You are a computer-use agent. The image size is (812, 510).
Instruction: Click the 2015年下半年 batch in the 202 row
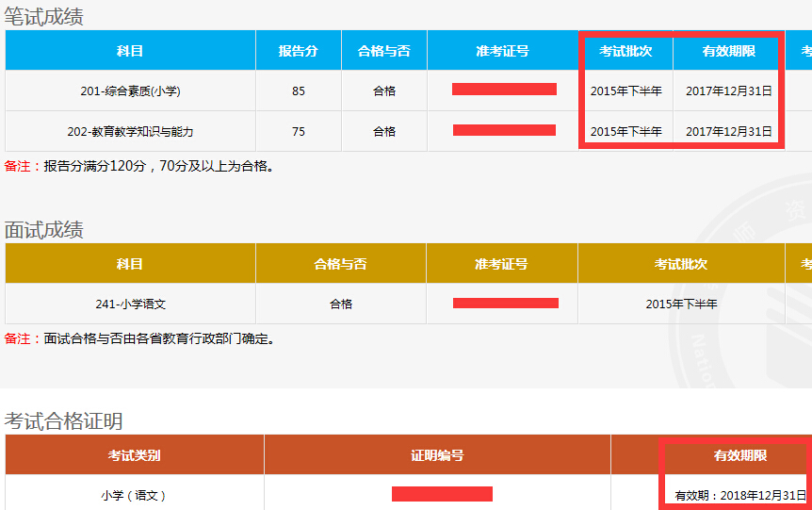tap(625, 132)
